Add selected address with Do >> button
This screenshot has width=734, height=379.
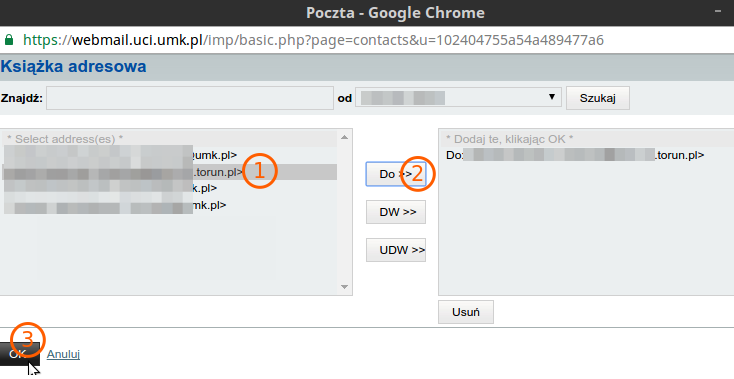pyautogui.click(x=396, y=174)
